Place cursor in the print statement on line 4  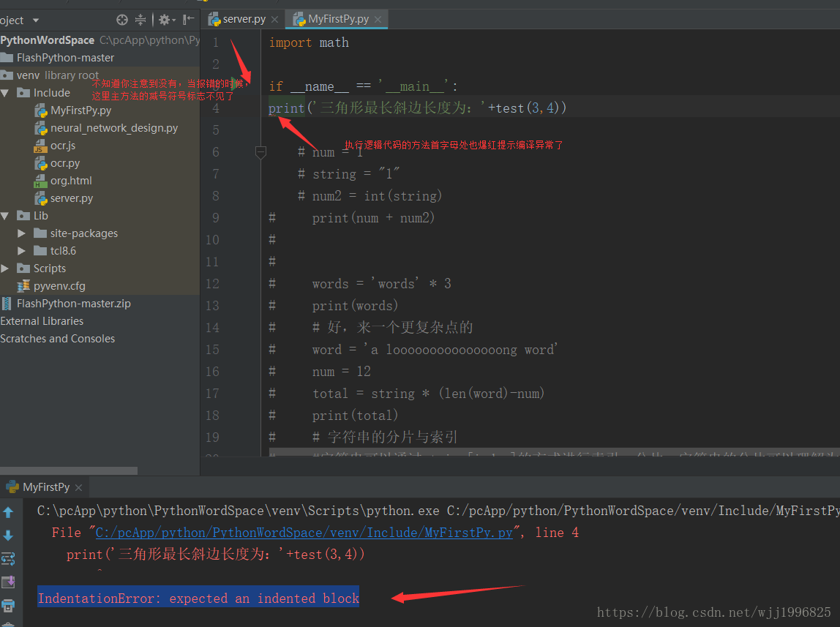(417, 108)
